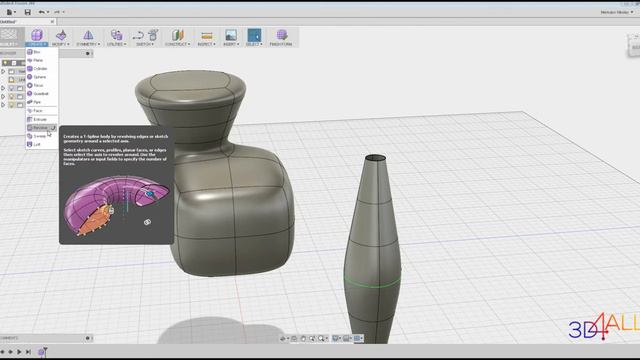This screenshot has width=640, height=360.
Task: Click the Orbit navigation icon
Action: click(283, 338)
